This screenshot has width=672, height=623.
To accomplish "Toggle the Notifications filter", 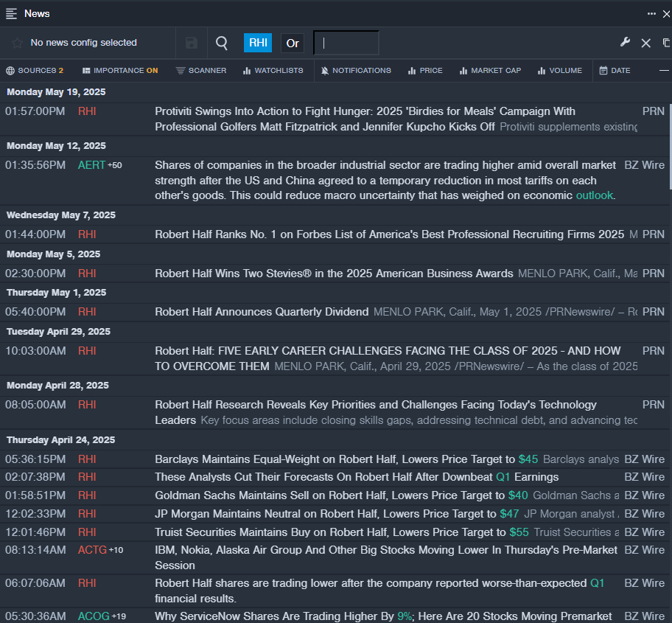I will point(356,70).
